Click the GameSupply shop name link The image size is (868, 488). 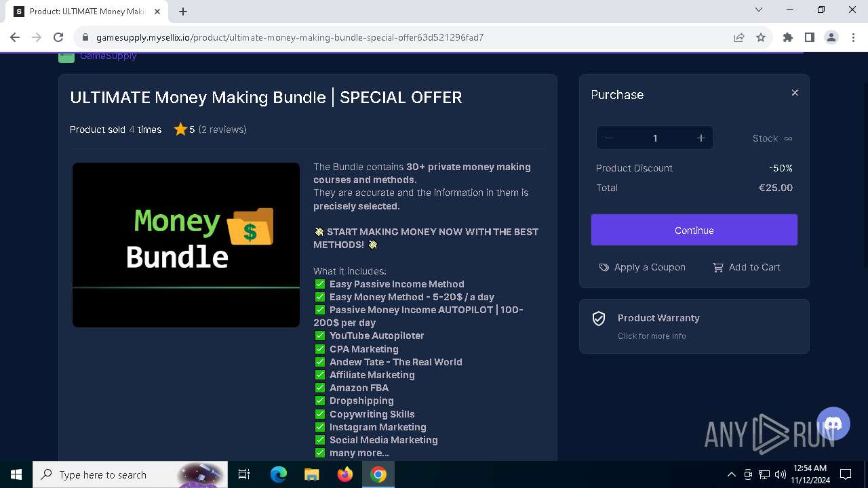[108, 56]
